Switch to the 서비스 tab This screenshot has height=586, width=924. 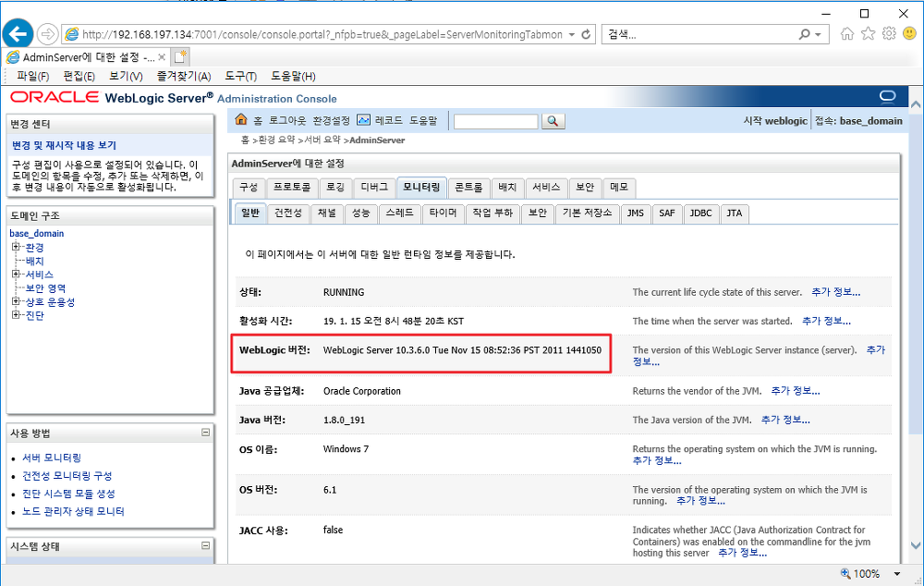pos(546,187)
